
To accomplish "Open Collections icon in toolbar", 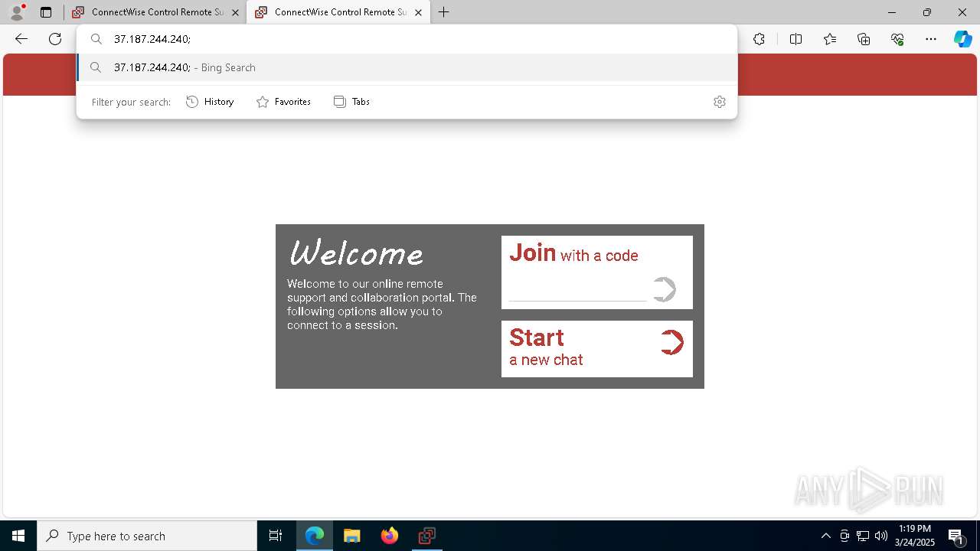I will click(x=864, y=39).
